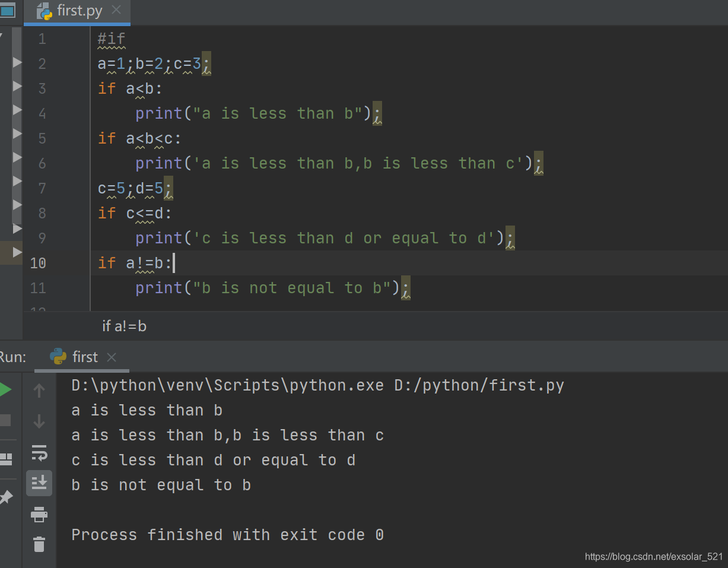Image resolution: width=728 pixels, height=568 pixels.
Task: Toggle Scroll to End in Run console
Action: [39, 483]
